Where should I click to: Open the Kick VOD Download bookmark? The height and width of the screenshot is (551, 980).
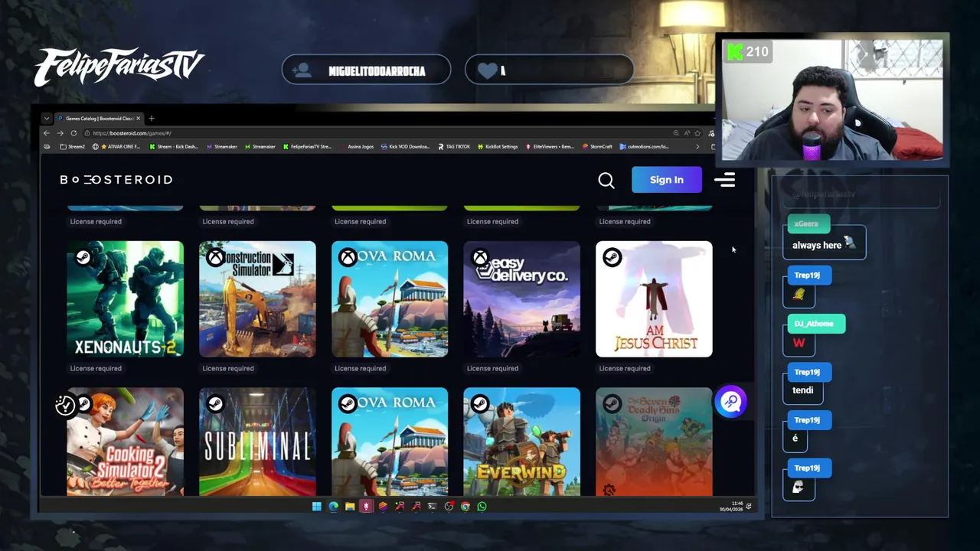(406, 146)
